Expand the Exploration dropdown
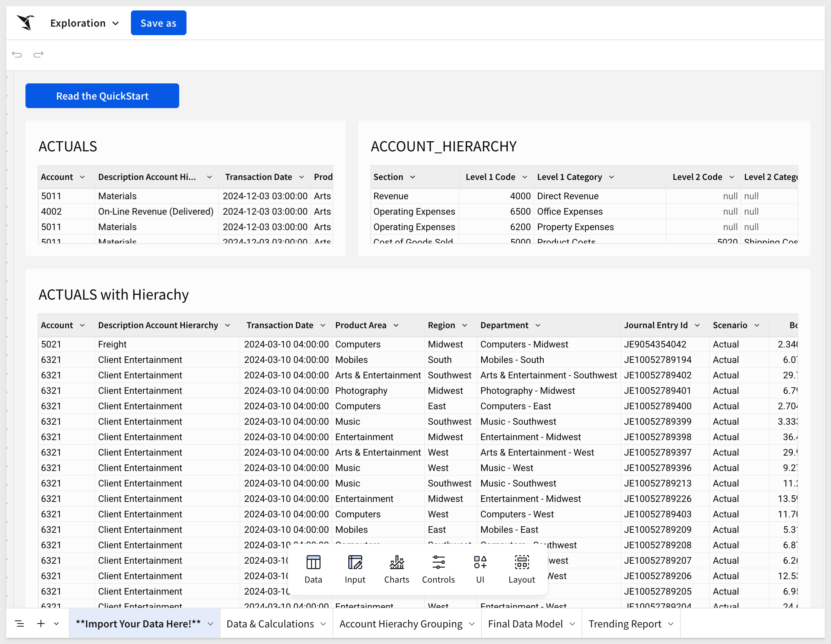Screen dimensions: 831x644 (x=85, y=23)
